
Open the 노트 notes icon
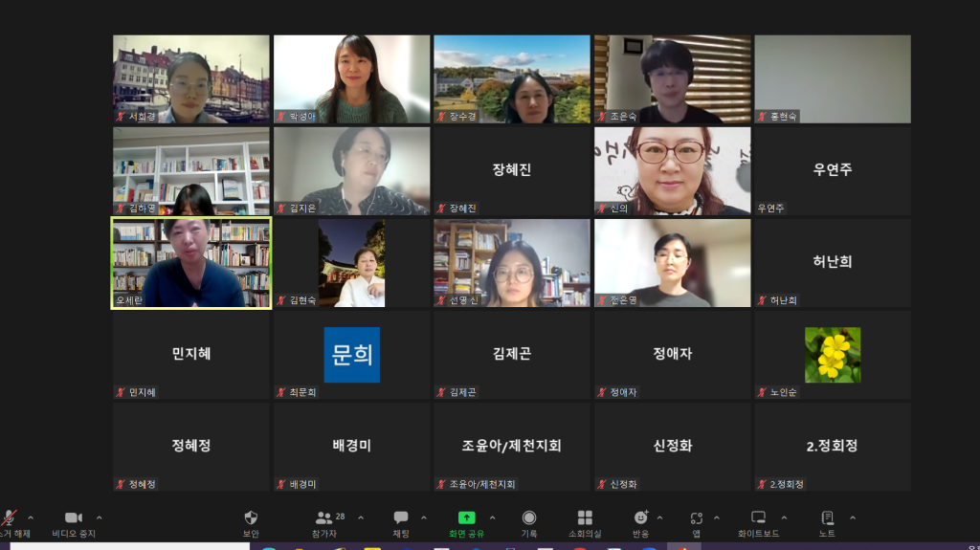tap(827, 517)
